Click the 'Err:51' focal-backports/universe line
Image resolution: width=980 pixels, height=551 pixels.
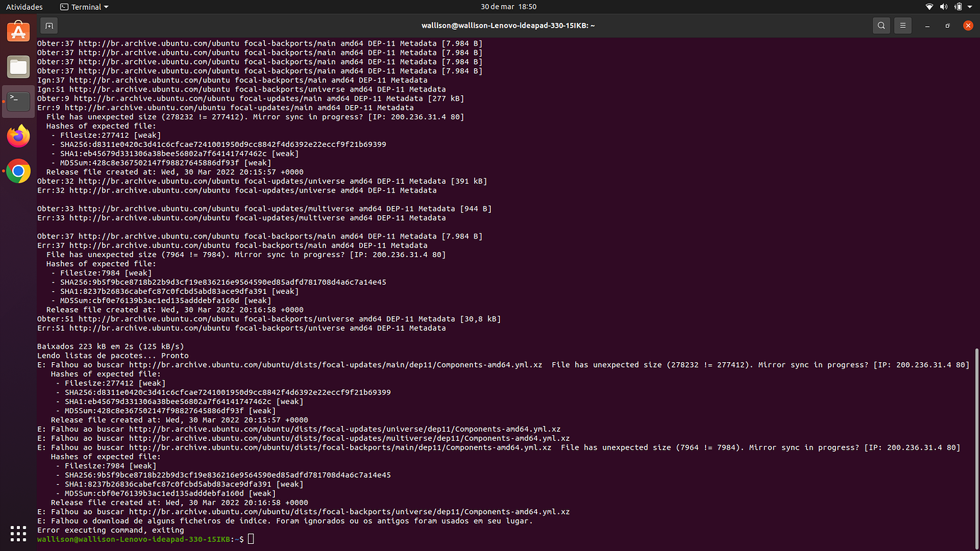coord(241,328)
